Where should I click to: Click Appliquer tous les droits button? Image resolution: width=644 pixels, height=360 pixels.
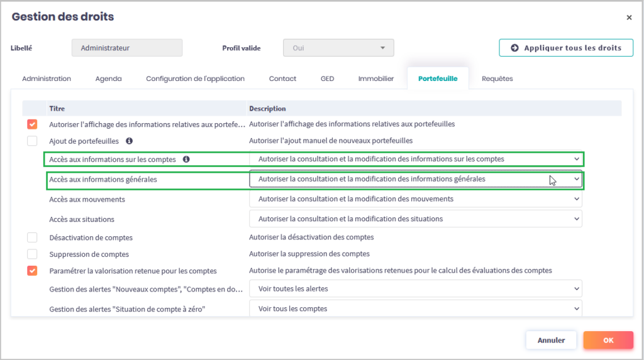(566, 48)
